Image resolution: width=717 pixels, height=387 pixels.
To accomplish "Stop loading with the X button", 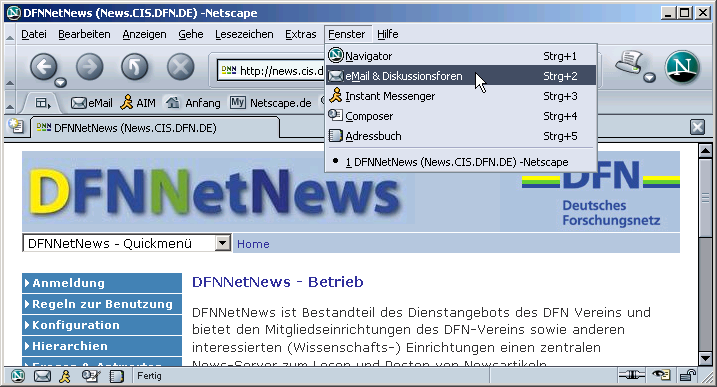I will click(180, 67).
